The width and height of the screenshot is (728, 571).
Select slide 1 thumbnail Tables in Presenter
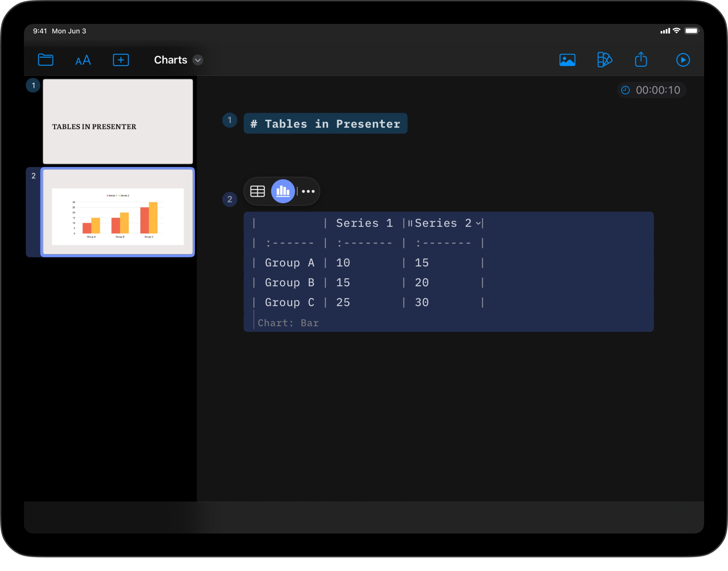click(118, 121)
